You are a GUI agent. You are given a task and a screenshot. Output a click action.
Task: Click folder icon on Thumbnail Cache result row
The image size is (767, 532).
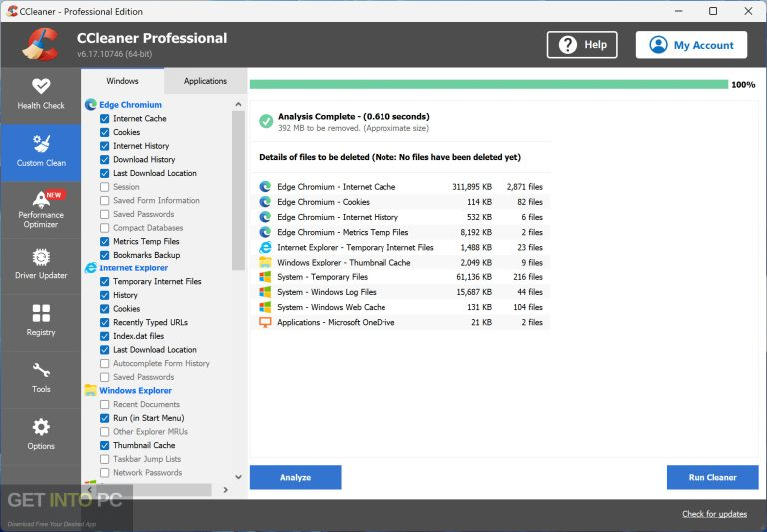click(265, 263)
